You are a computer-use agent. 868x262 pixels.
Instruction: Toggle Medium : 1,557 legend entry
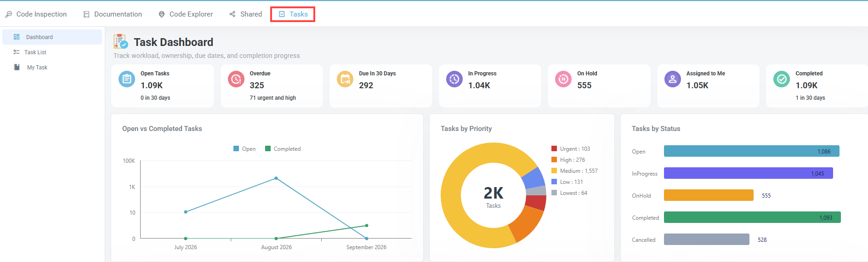pos(575,171)
